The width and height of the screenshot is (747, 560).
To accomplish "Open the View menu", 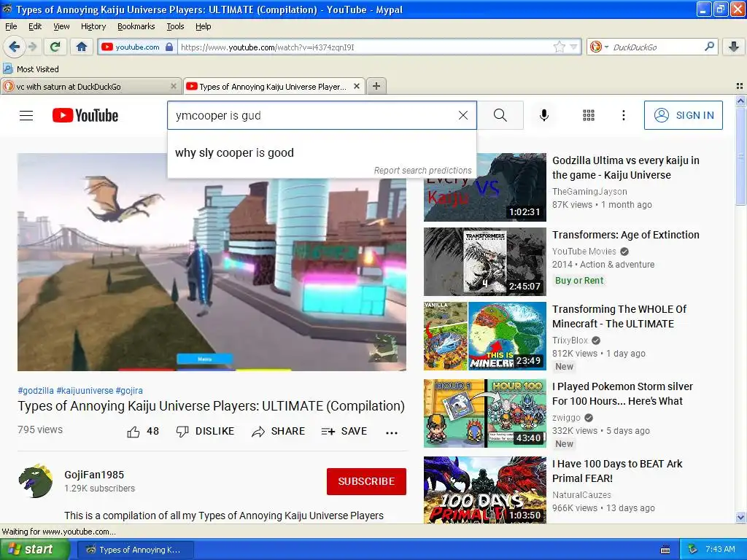I will 61,26.
